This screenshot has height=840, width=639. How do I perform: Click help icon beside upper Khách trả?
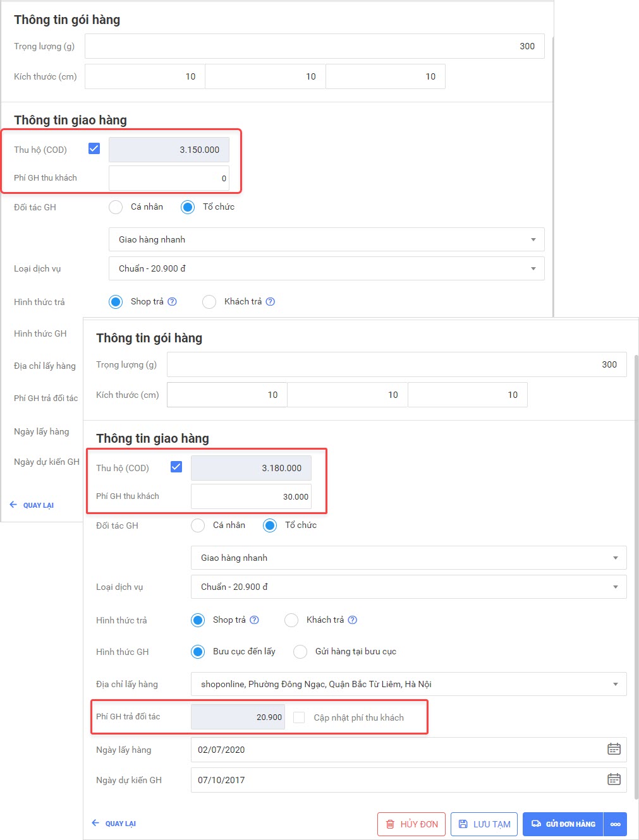point(271,302)
